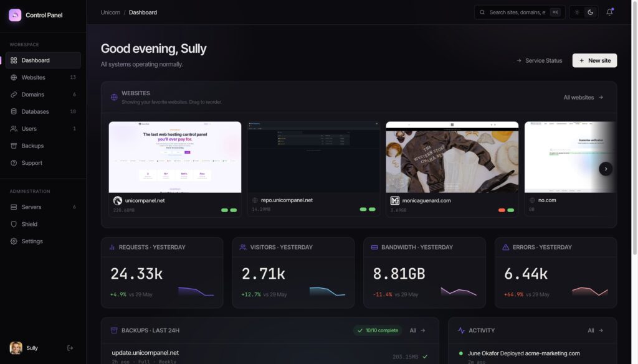Open the unicornpanel.net website thumbnail
The height and width of the screenshot is (364, 638).
click(x=175, y=157)
